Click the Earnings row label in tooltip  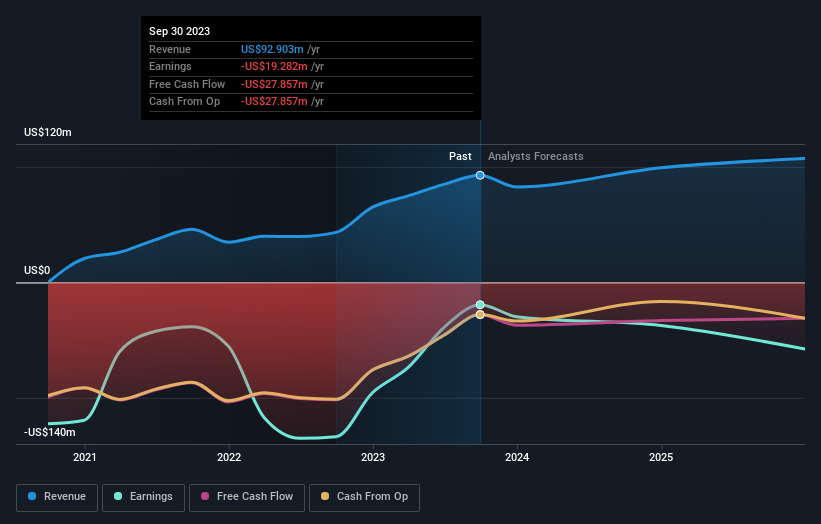[170, 66]
